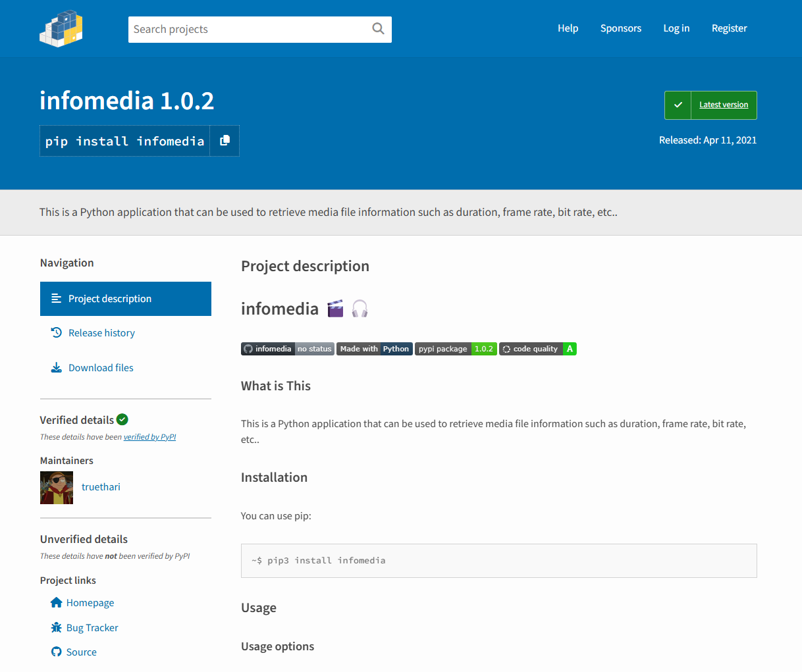Open Homepage via the house icon
Viewport: 802px width, 672px height.
(56, 602)
